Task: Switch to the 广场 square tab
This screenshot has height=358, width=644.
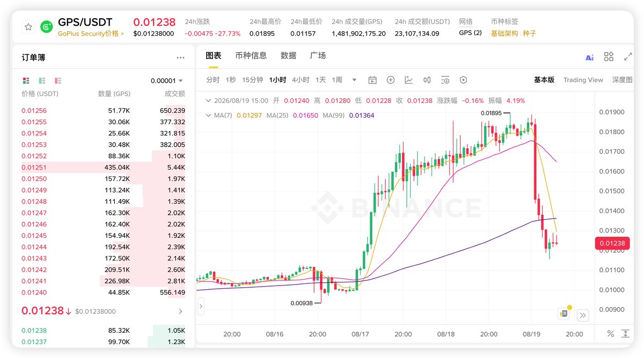Action: (318, 55)
